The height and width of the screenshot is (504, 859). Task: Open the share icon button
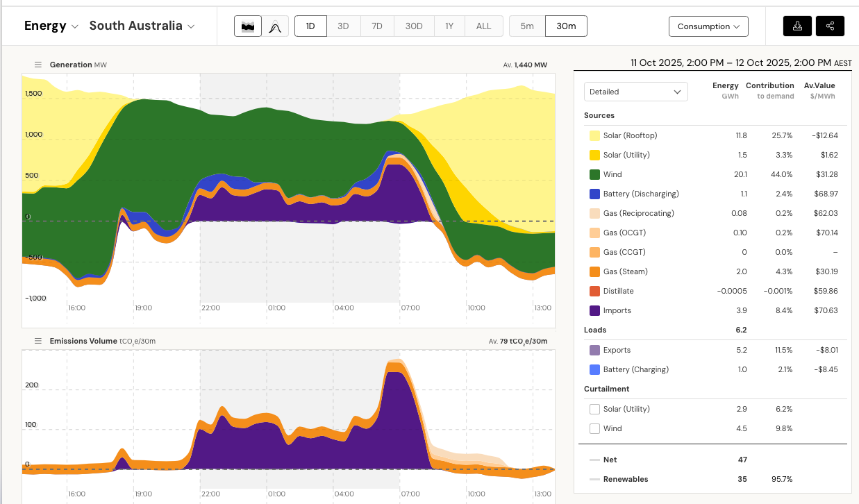click(x=831, y=26)
